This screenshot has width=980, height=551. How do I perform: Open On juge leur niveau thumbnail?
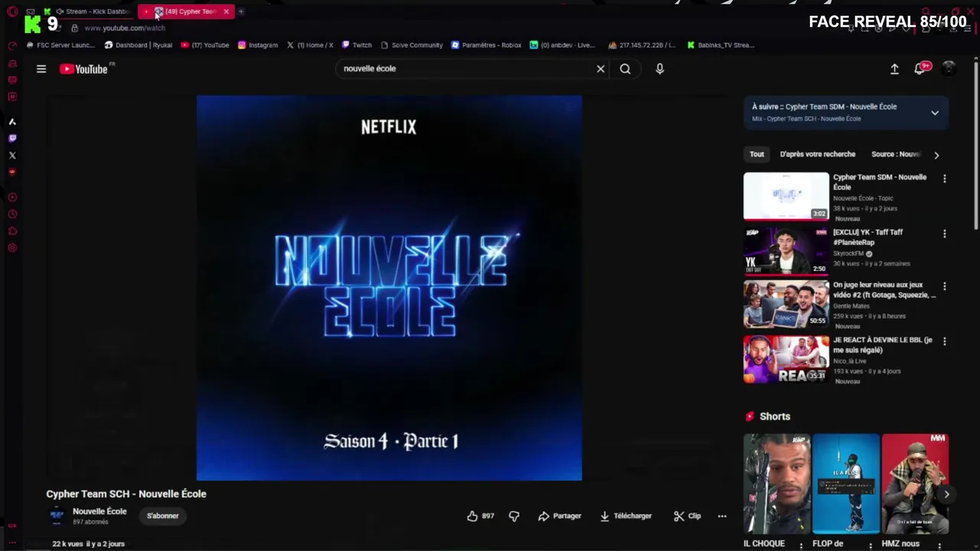click(786, 304)
